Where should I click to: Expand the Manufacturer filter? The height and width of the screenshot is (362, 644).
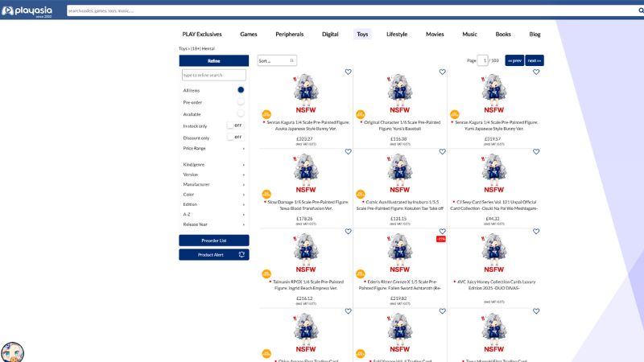pos(213,184)
